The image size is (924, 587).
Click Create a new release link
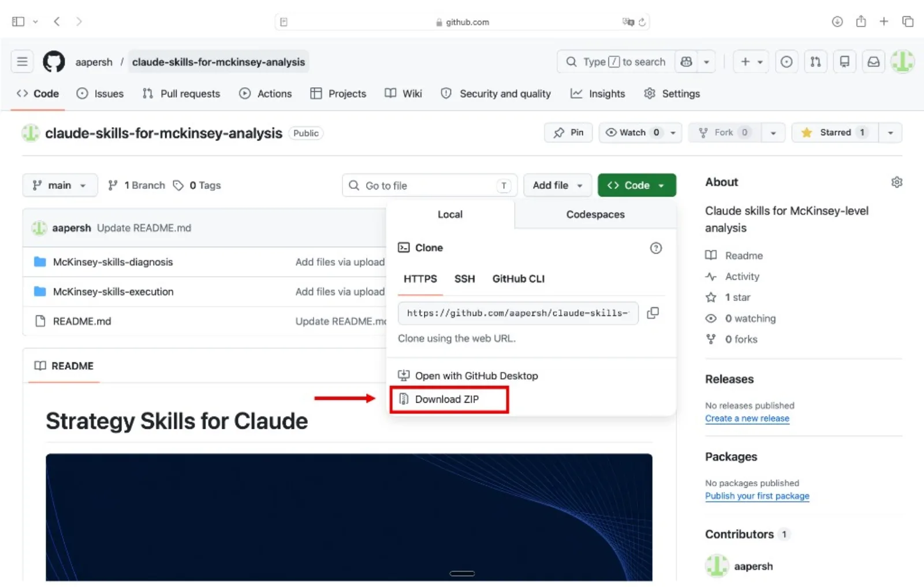pyautogui.click(x=747, y=418)
